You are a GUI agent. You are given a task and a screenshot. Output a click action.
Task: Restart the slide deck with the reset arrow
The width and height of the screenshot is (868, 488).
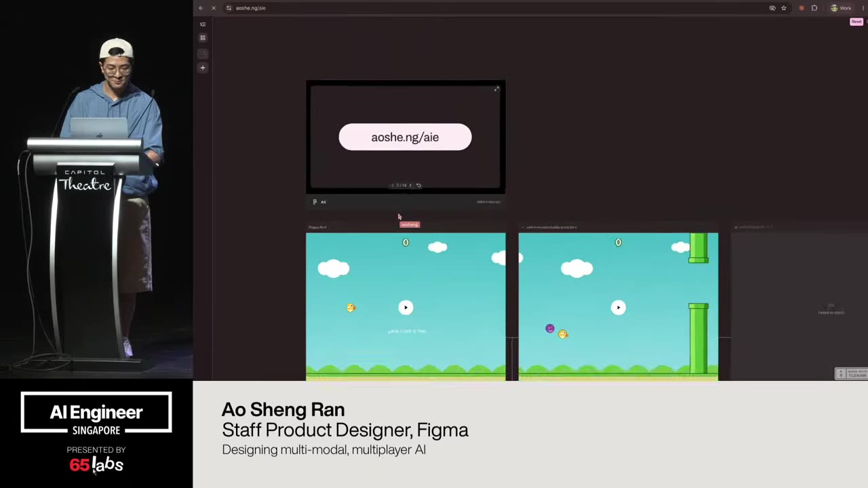pos(418,185)
